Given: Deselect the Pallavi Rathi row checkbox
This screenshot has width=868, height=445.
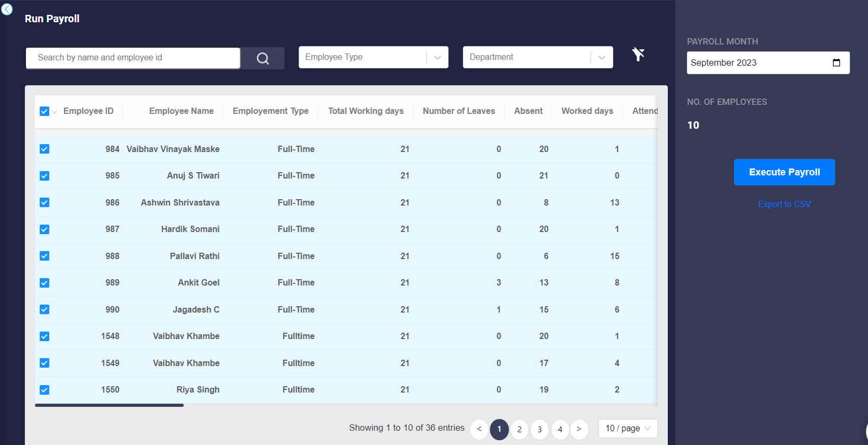Looking at the screenshot, I should pos(44,256).
